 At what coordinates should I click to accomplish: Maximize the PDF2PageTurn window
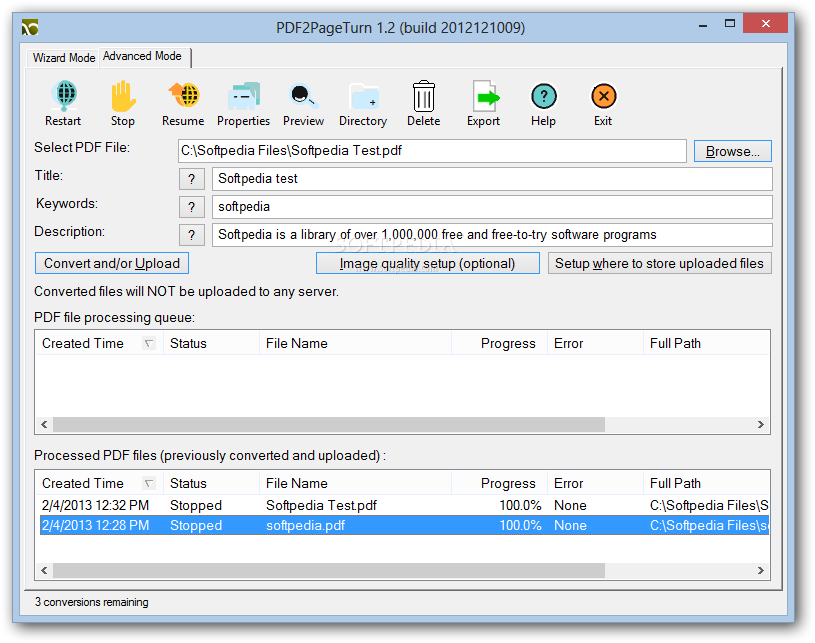pos(730,24)
